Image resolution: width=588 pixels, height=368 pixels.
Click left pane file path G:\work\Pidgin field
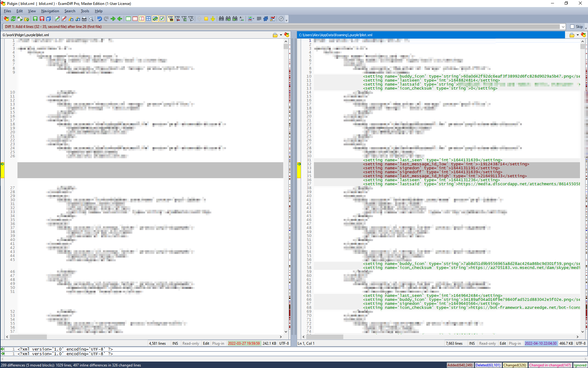(x=136, y=35)
